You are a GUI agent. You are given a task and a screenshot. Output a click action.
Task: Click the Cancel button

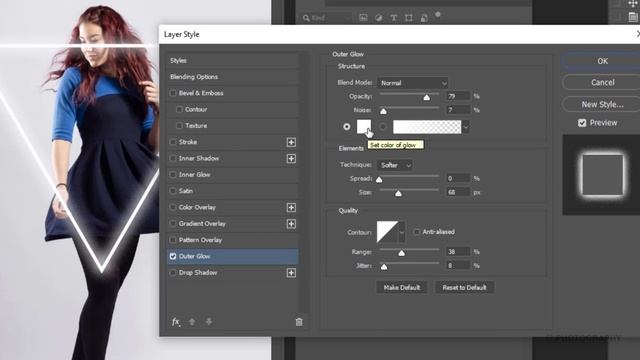point(602,82)
